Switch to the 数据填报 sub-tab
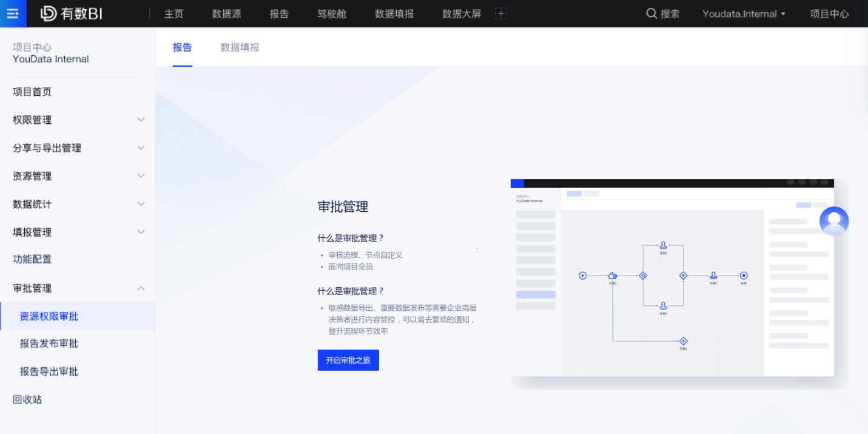The height and width of the screenshot is (434, 868). [x=240, y=47]
